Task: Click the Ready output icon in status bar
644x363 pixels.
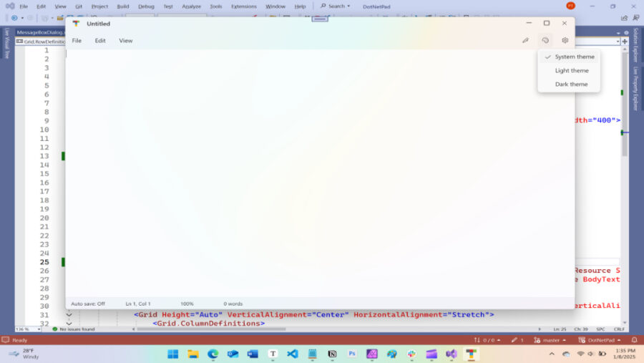Action: 5,340
